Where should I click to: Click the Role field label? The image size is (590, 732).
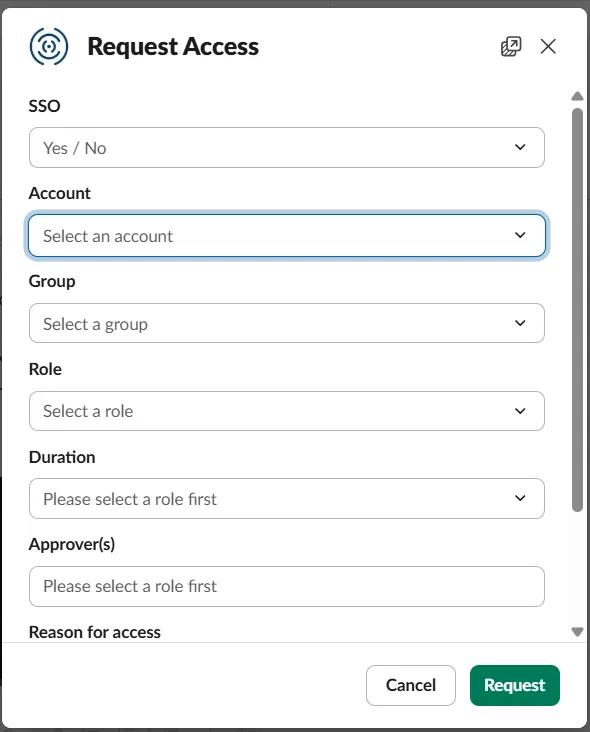tap(45, 369)
